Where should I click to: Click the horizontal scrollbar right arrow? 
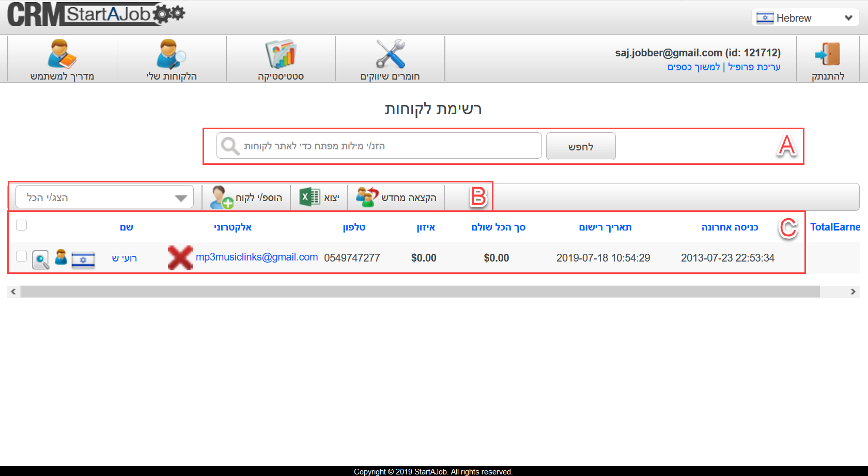(x=853, y=291)
